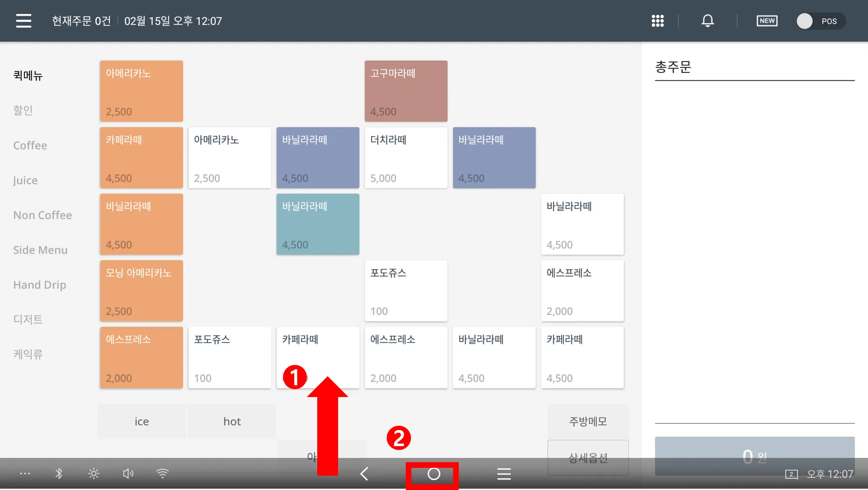Screen dimensions: 868x490
Task: Select the hot option button
Action: pos(232,421)
